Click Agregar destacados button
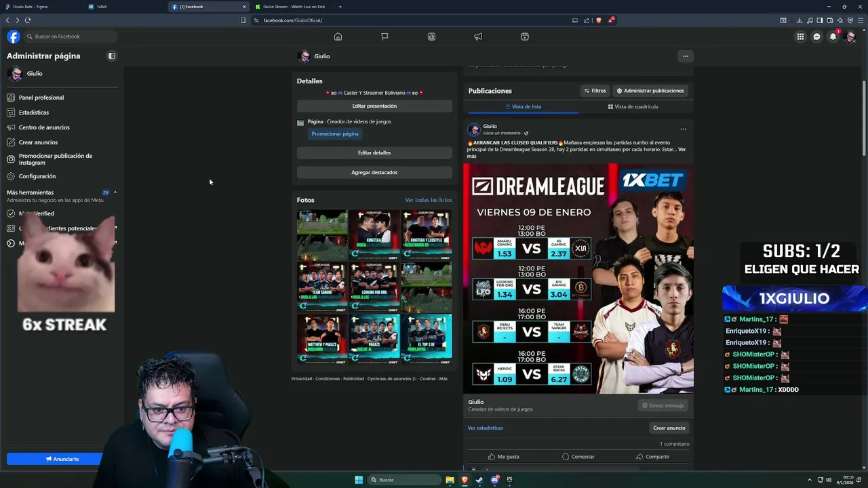Image resolution: width=868 pixels, height=488 pixels. (374, 173)
